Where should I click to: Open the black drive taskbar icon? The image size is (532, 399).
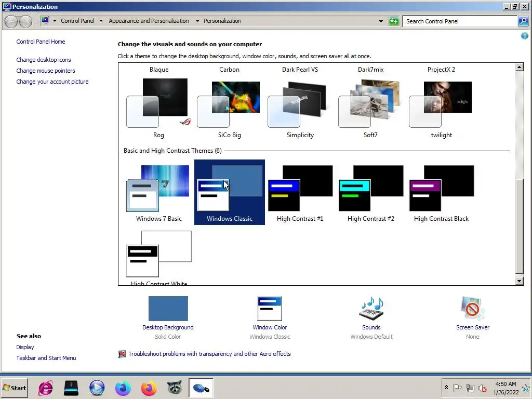[x=71, y=388]
